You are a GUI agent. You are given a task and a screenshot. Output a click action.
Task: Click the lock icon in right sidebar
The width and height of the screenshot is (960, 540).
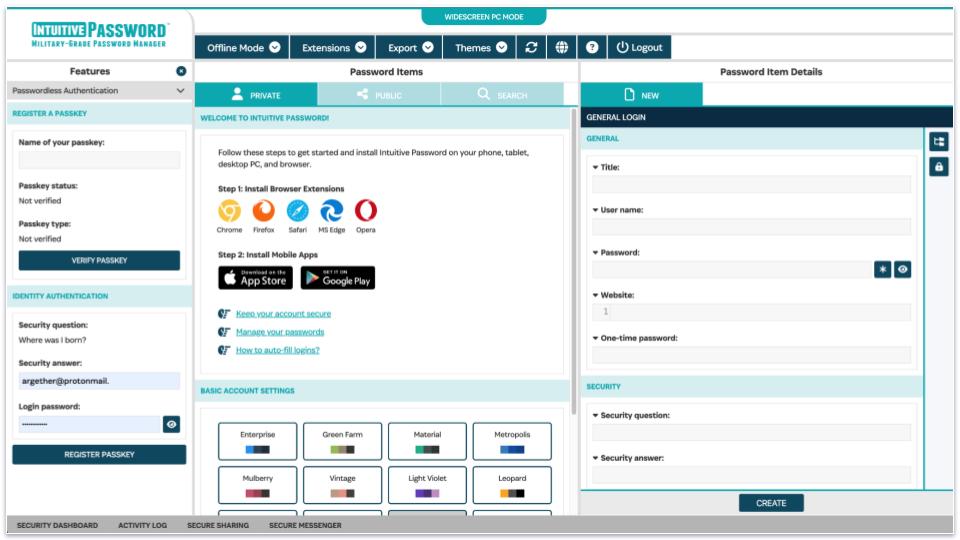[x=939, y=167]
